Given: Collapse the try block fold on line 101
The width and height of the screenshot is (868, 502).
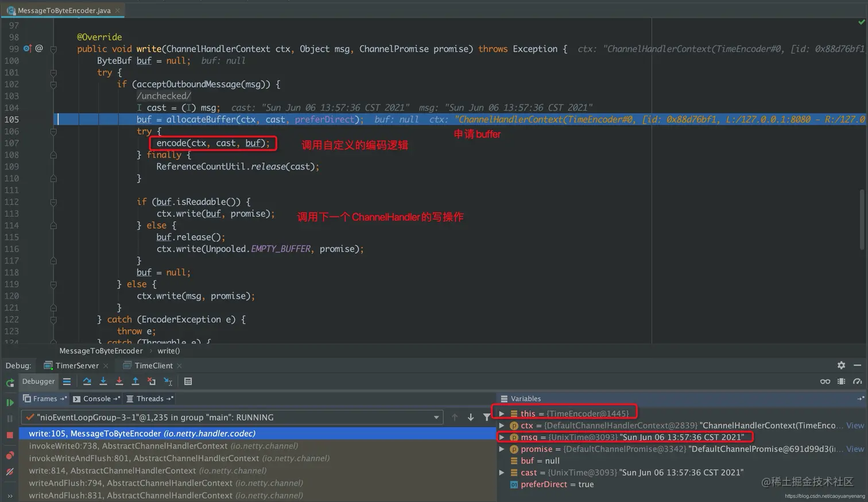Looking at the screenshot, I should (53, 73).
